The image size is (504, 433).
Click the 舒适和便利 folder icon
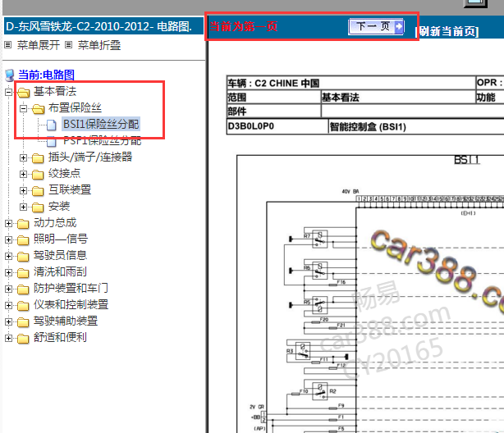(23, 338)
